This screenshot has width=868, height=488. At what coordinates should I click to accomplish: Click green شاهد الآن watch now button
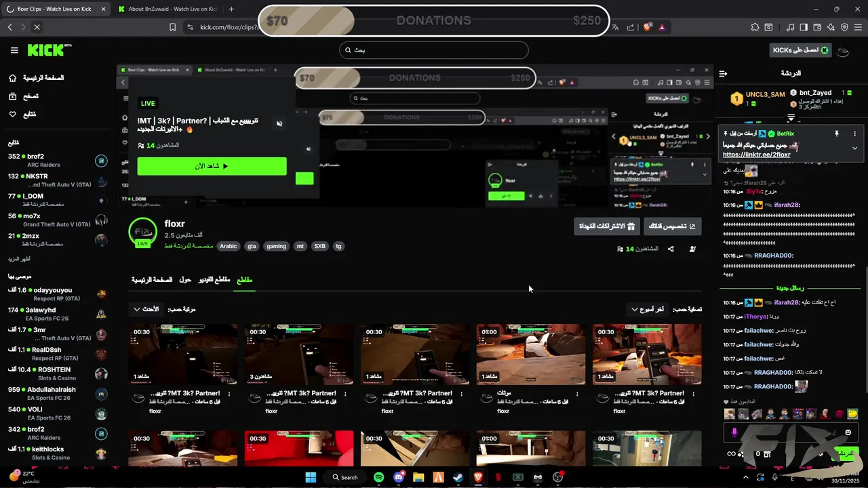(x=212, y=166)
